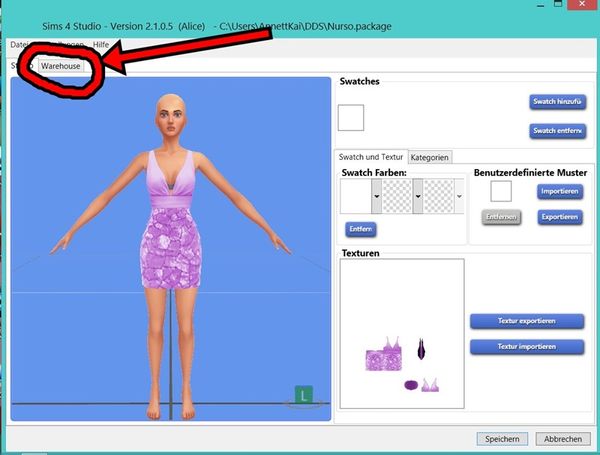600x455 pixels.
Task: Click Importieren for custom pattern
Action: (x=560, y=190)
